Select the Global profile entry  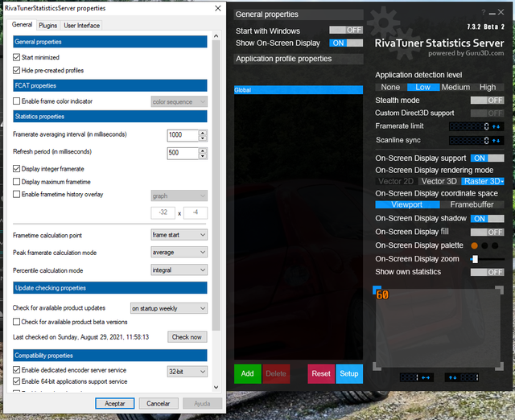[299, 90]
